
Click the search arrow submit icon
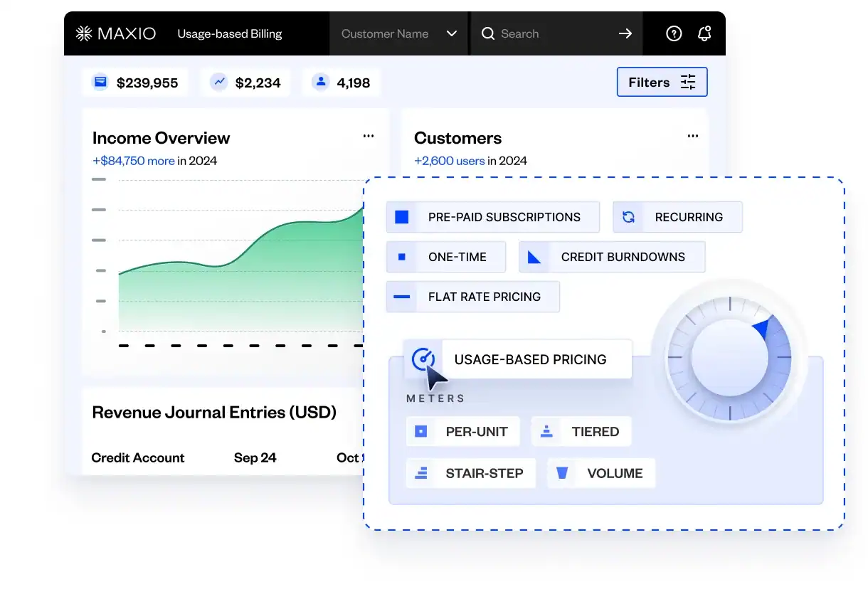(625, 33)
